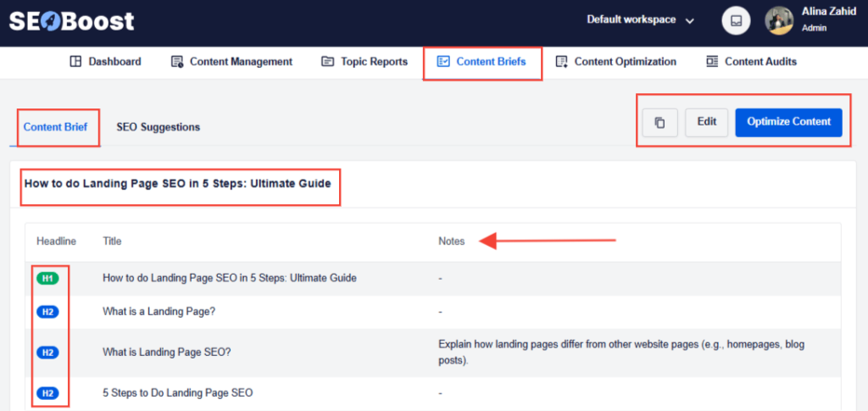Click the Dashboard grid icon
Image resolution: width=868 pixels, height=411 pixels.
click(x=75, y=61)
